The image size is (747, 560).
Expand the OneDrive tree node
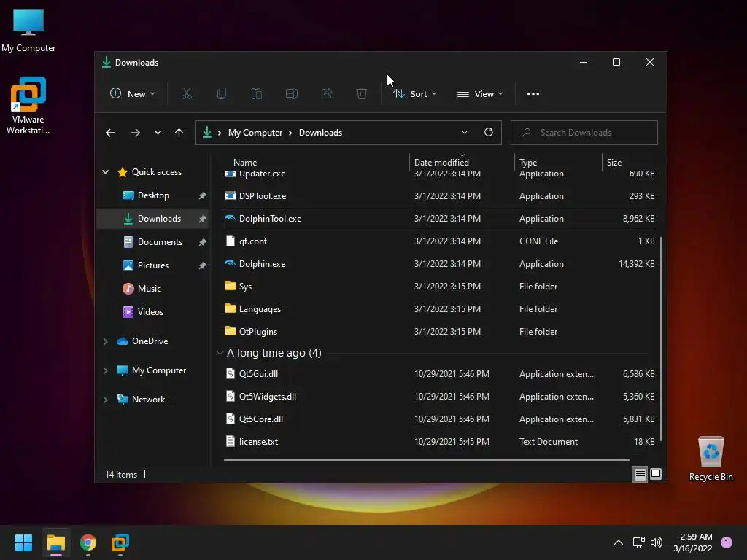pos(106,341)
